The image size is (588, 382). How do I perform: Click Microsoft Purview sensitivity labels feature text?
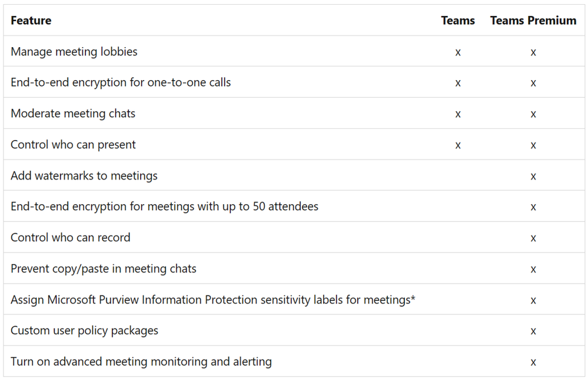point(213,300)
